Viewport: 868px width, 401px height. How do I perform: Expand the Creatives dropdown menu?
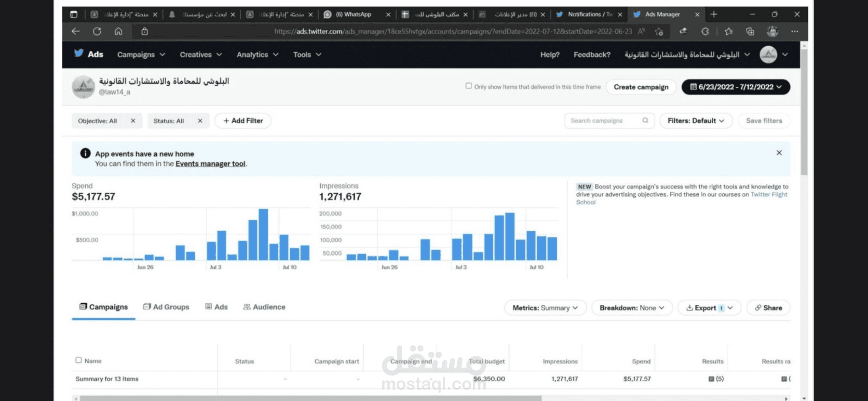pos(201,54)
